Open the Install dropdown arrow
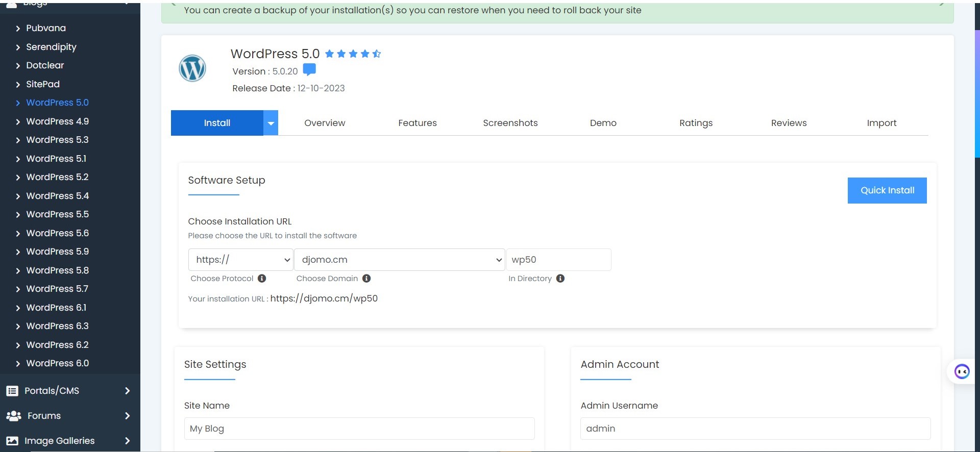 [271, 123]
